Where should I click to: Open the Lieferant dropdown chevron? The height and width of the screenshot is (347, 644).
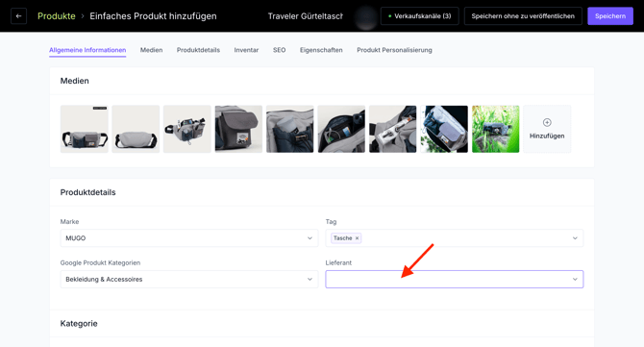click(575, 280)
